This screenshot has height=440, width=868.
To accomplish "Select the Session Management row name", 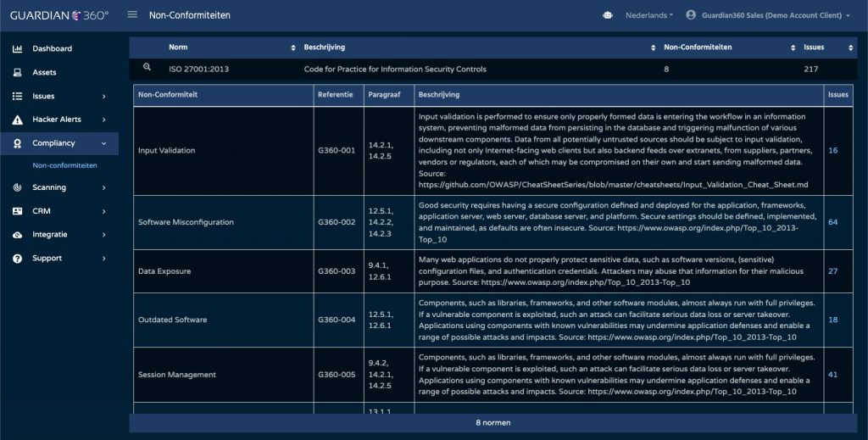I will tap(177, 375).
